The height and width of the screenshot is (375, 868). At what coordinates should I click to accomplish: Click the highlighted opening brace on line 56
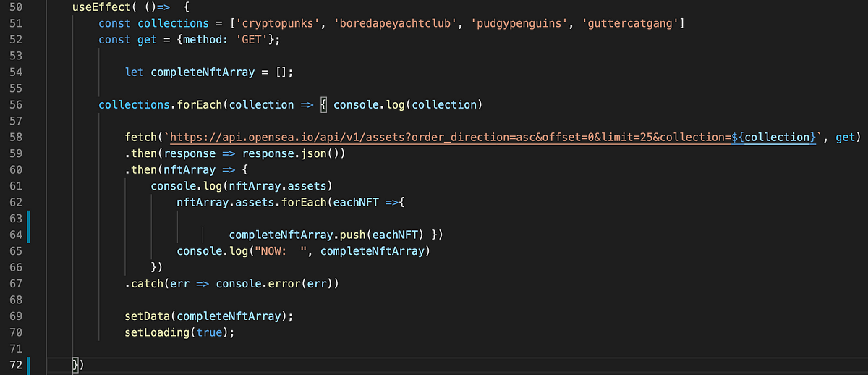pos(324,104)
